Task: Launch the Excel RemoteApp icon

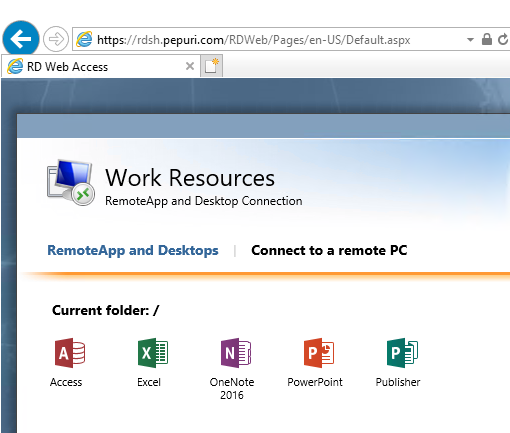Action: coord(153,353)
